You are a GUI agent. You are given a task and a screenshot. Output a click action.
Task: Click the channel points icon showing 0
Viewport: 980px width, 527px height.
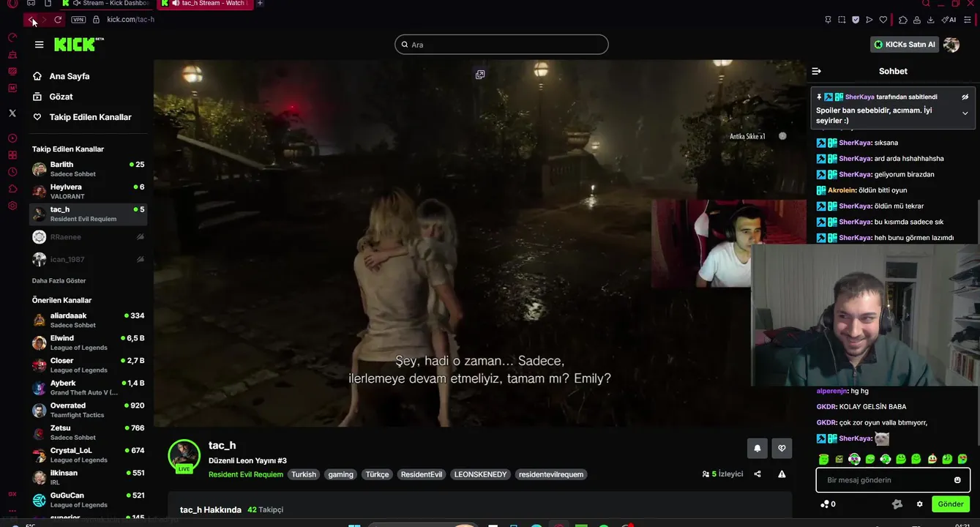tap(828, 504)
